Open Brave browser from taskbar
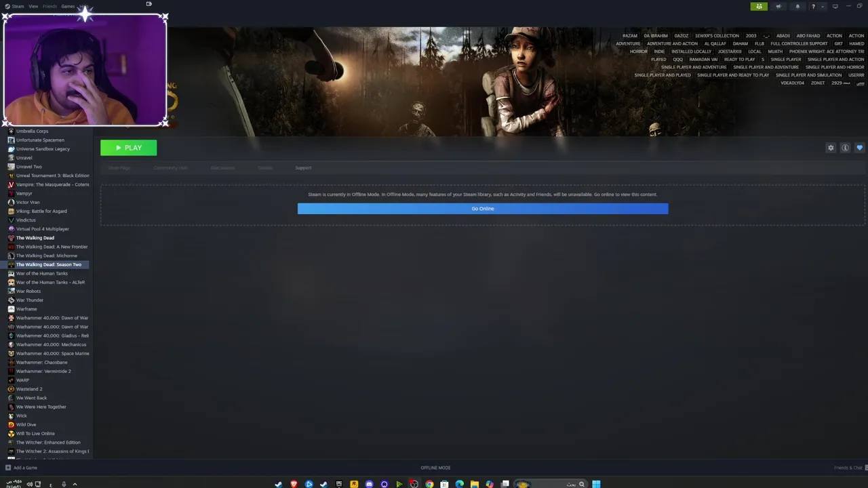 [x=294, y=484]
